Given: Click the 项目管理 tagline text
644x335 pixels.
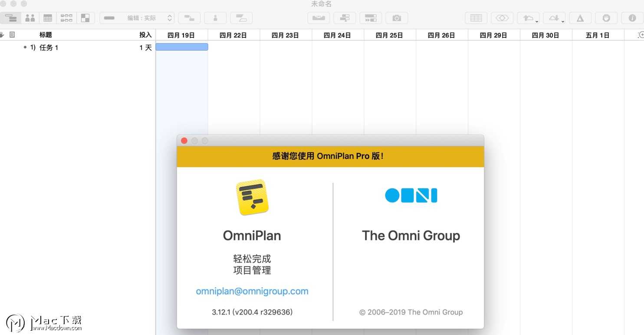Looking at the screenshot, I should click(252, 270).
